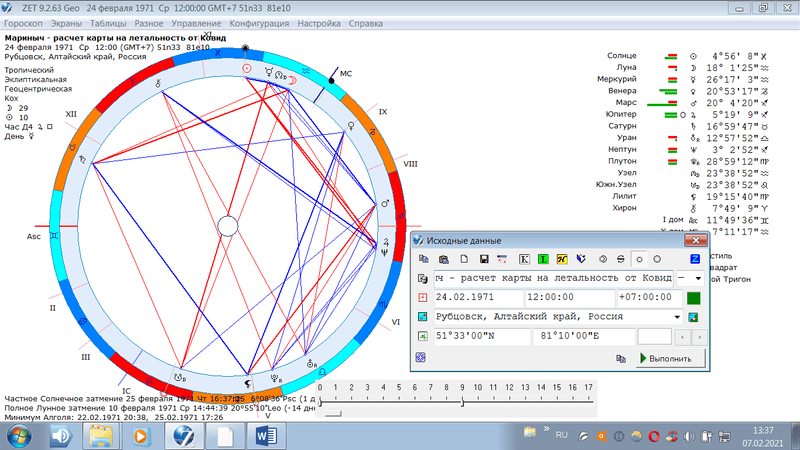Click the map icon right of location field
Image resolution: width=800 pixels, height=450 pixels.
[x=695, y=317]
